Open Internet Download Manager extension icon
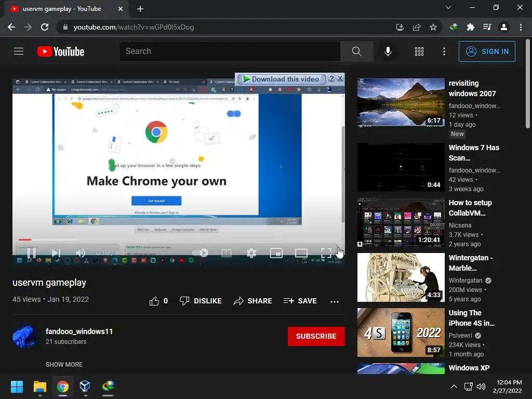 tap(454, 27)
